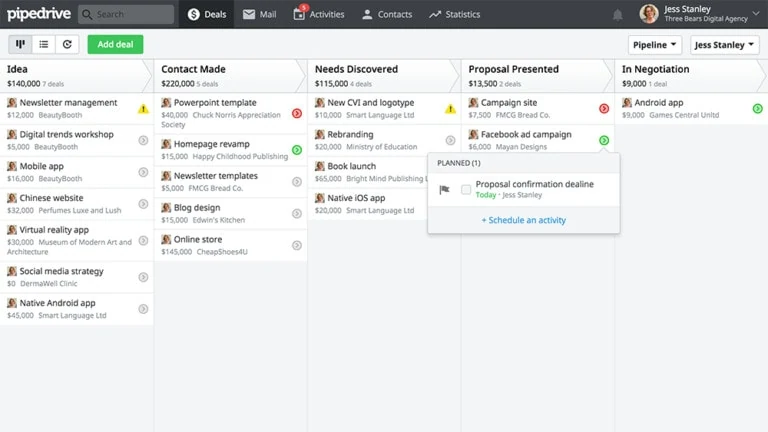Open the Statistics tab
The width and height of the screenshot is (768, 432).
pyautogui.click(x=455, y=14)
